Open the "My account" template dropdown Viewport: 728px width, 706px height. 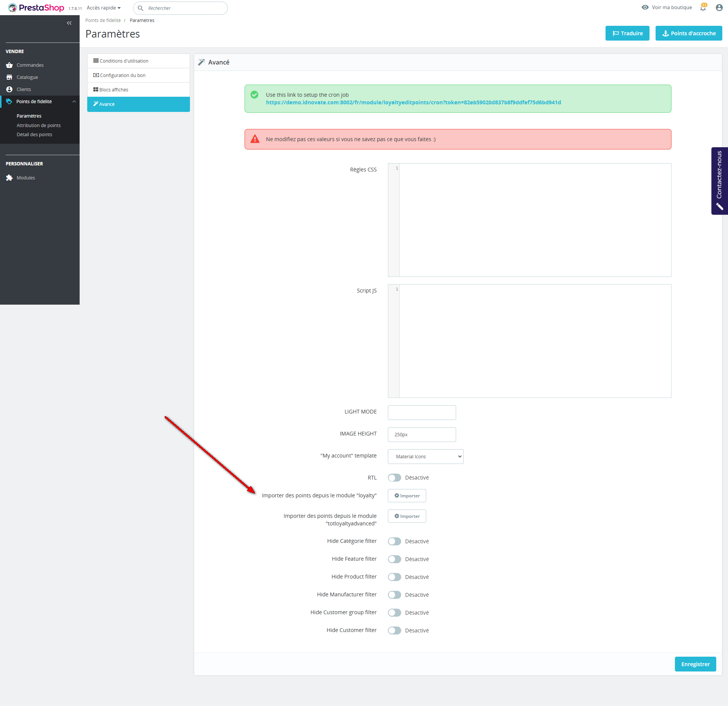425,456
